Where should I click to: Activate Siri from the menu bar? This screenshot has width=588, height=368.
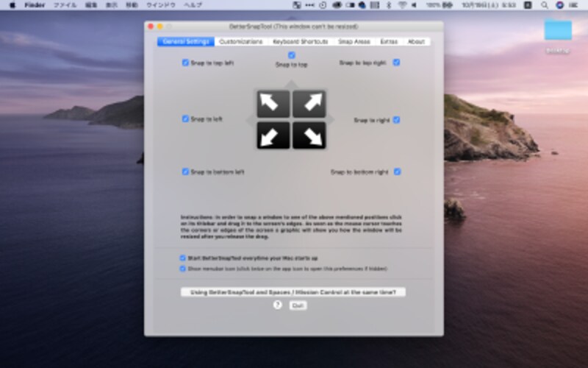tap(559, 5)
